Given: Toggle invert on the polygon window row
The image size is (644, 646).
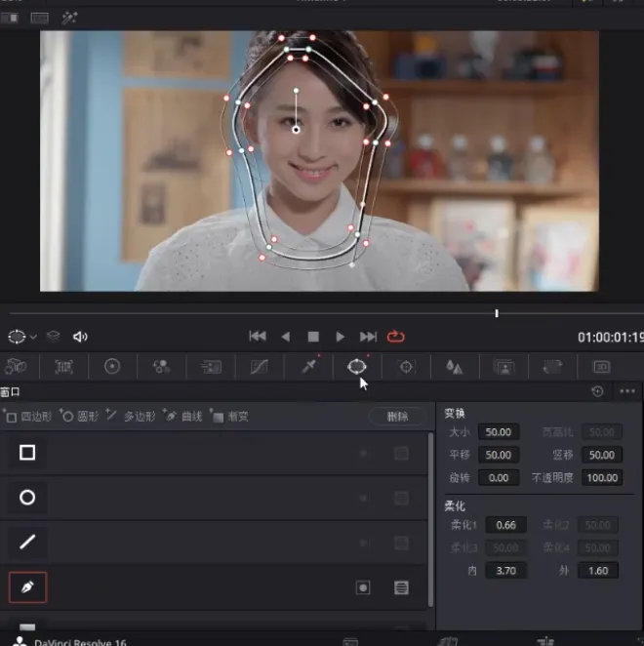Looking at the screenshot, I should click(363, 543).
